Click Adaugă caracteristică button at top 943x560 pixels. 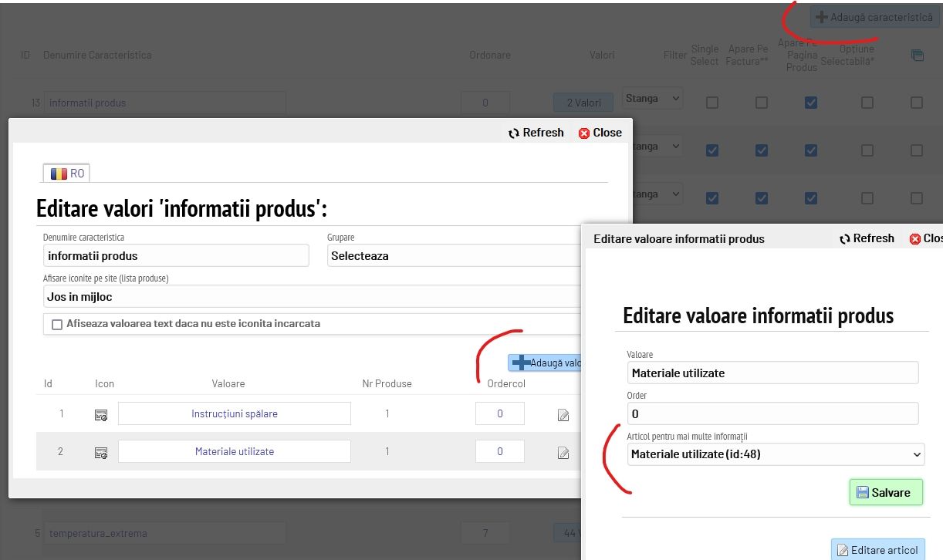click(x=874, y=17)
